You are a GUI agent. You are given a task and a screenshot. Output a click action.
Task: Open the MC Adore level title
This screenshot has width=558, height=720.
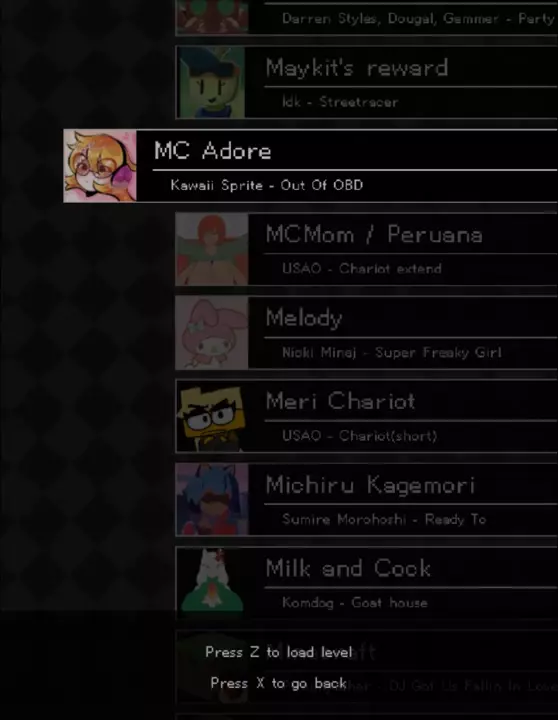coord(213,151)
